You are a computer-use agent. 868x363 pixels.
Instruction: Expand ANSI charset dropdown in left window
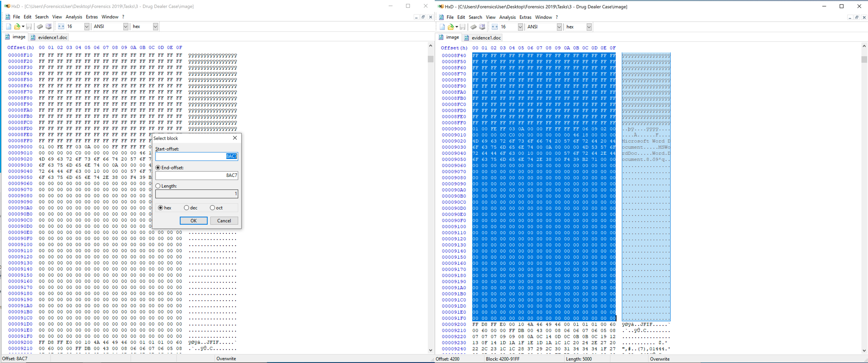pos(126,26)
